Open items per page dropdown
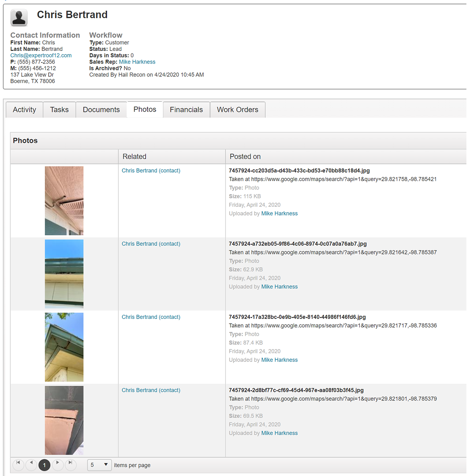Viewport: 470px width, 476px height. pyautogui.click(x=99, y=465)
